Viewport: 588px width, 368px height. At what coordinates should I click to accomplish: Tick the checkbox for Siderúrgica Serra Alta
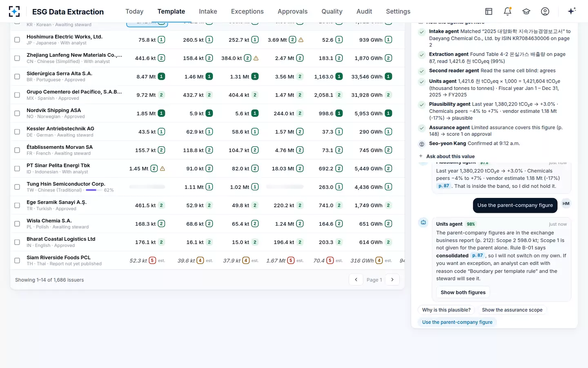tap(17, 76)
